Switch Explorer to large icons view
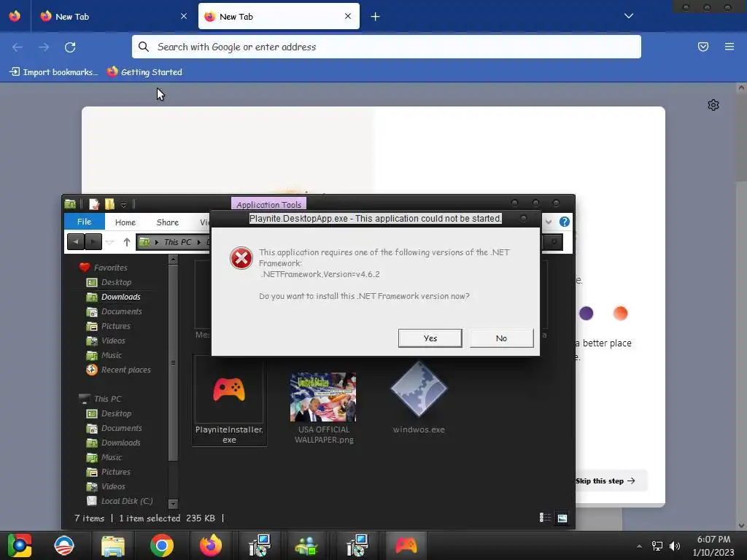747x560 pixels. click(x=562, y=518)
